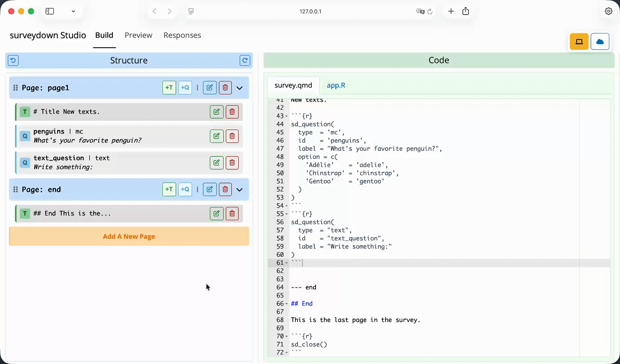Delete the text_question item
620x364 pixels.
click(232, 163)
